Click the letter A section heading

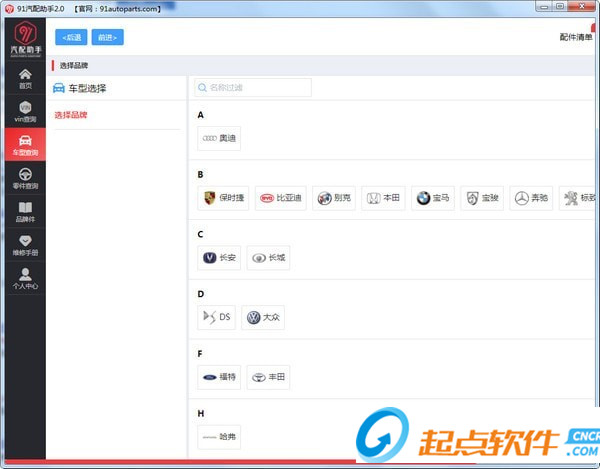click(x=201, y=115)
